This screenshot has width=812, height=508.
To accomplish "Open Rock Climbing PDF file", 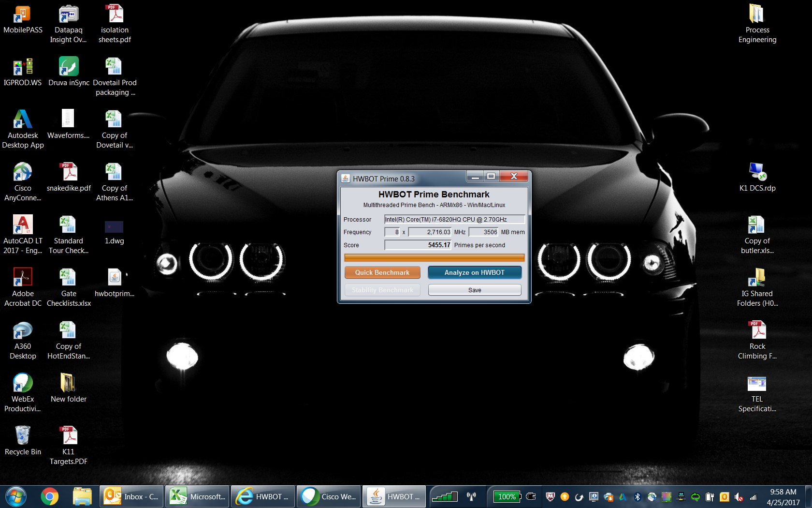I will click(757, 340).
